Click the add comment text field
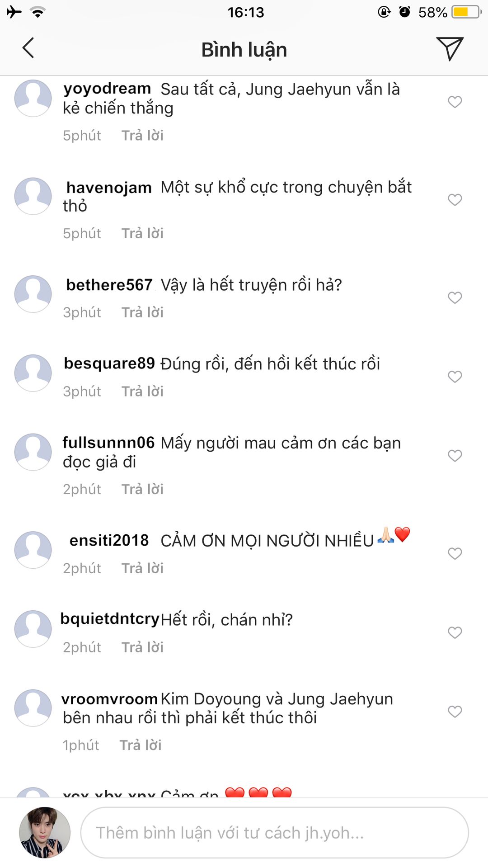 [x=274, y=833]
